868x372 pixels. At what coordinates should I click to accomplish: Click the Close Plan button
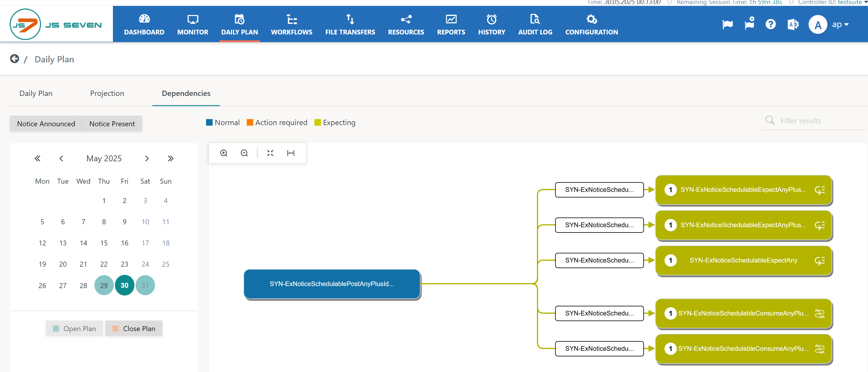134,328
